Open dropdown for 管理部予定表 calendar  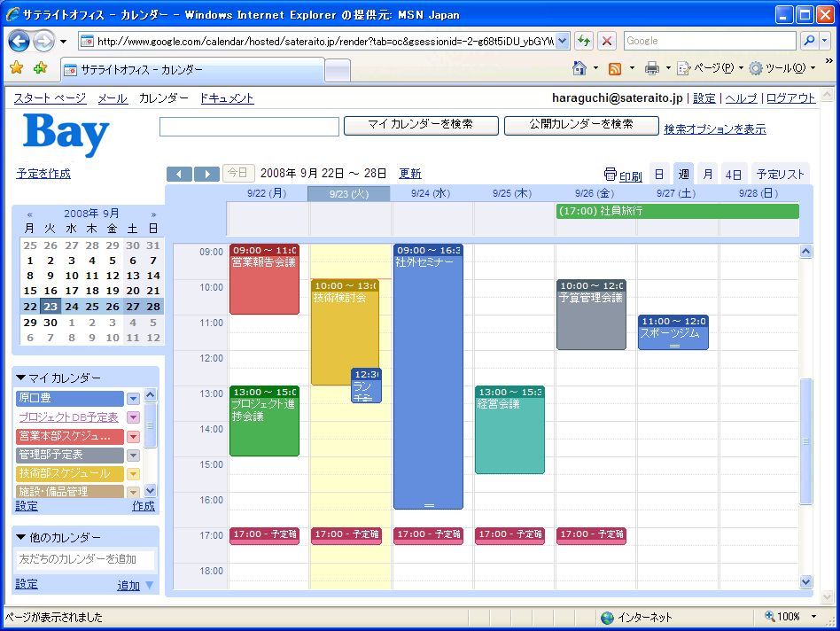click(x=134, y=456)
